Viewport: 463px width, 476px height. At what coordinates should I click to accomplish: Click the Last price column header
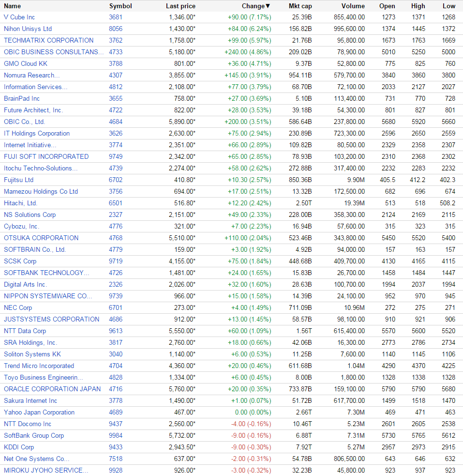click(181, 6)
